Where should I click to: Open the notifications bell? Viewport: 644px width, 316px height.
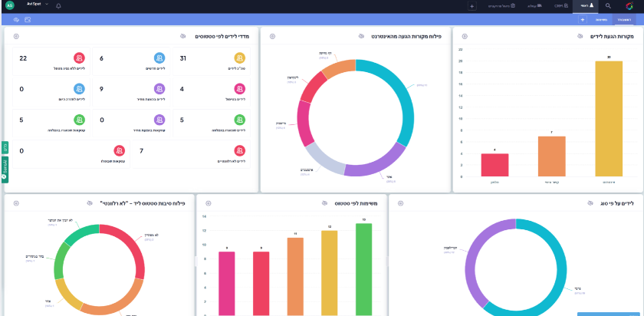58,6
